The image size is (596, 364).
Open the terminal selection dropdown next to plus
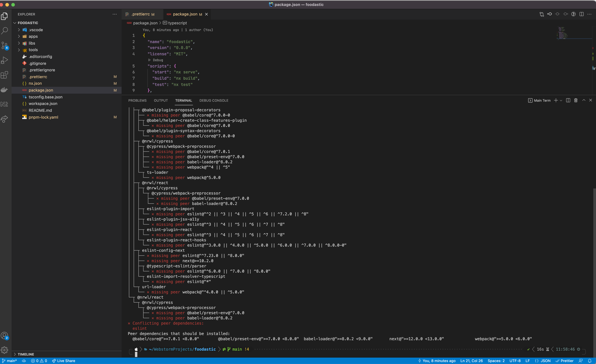click(561, 100)
